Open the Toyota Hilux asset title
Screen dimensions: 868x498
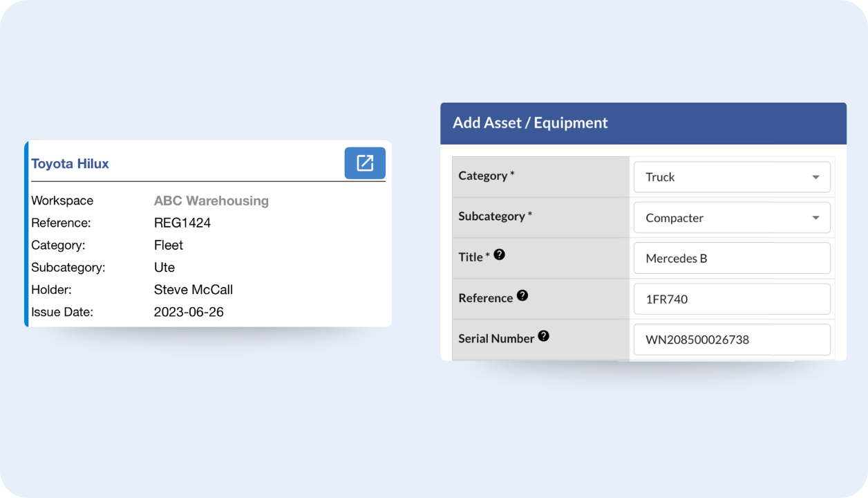[x=70, y=164]
